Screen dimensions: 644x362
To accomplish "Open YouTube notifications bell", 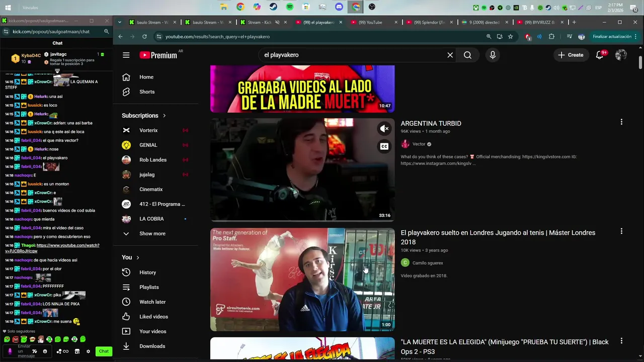I will pyautogui.click(x=600, y=55).
